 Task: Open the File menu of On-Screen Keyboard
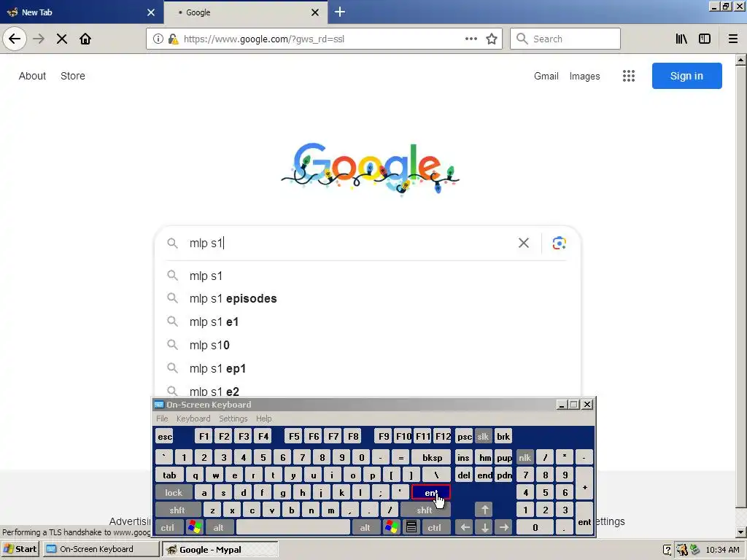[162, 419]
